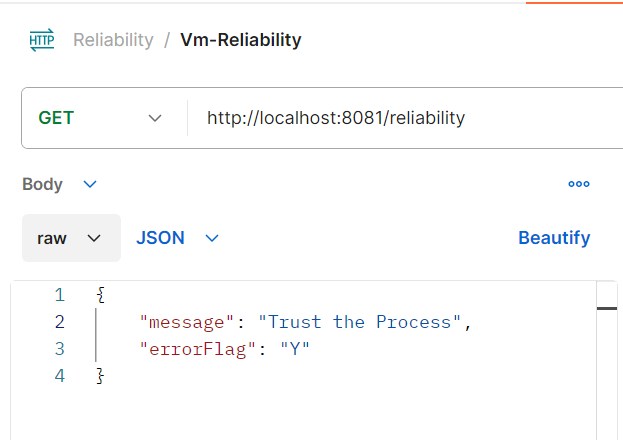The height and width of the screenshot is (440, 623).
Task: Open the three-dot more options icon
Action: pos(578,184)
